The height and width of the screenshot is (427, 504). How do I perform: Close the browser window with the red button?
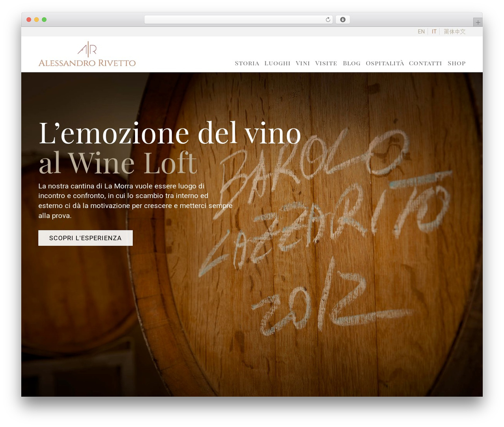point(29,20)
